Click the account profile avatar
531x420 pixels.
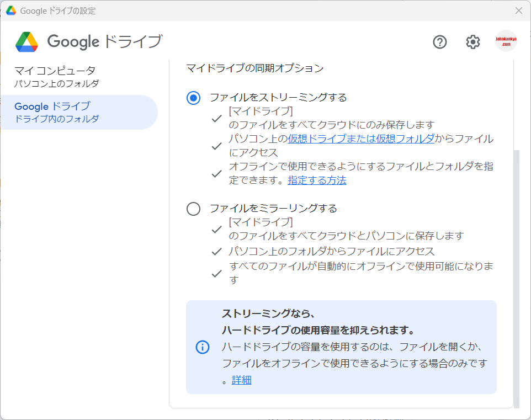point(506,41)
